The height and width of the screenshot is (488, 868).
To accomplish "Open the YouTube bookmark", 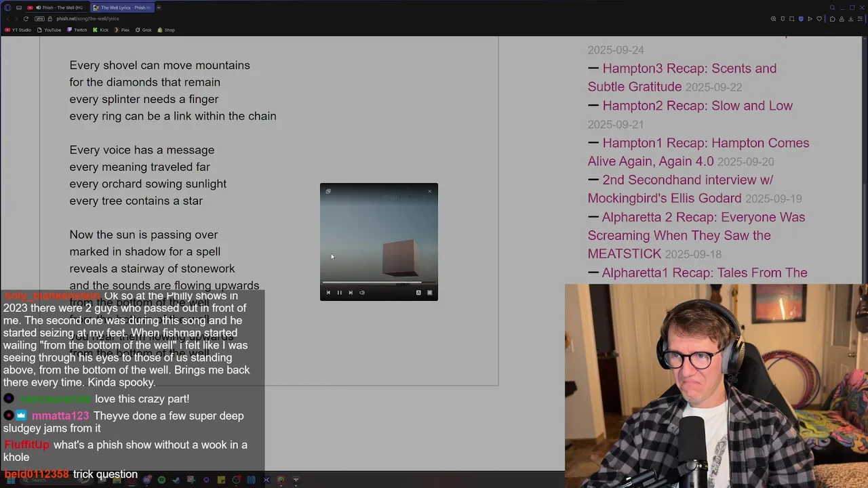I will click(x=49, y=30).
